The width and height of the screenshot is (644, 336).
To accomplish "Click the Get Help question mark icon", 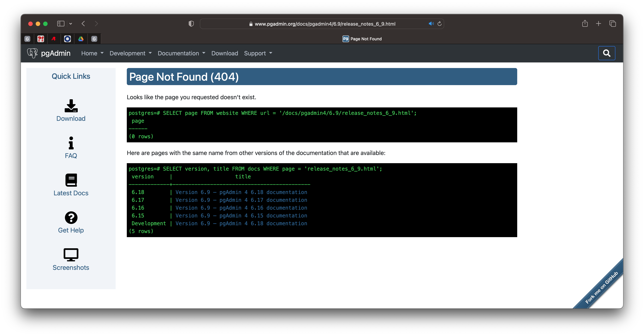I will (x=71, y=218).
